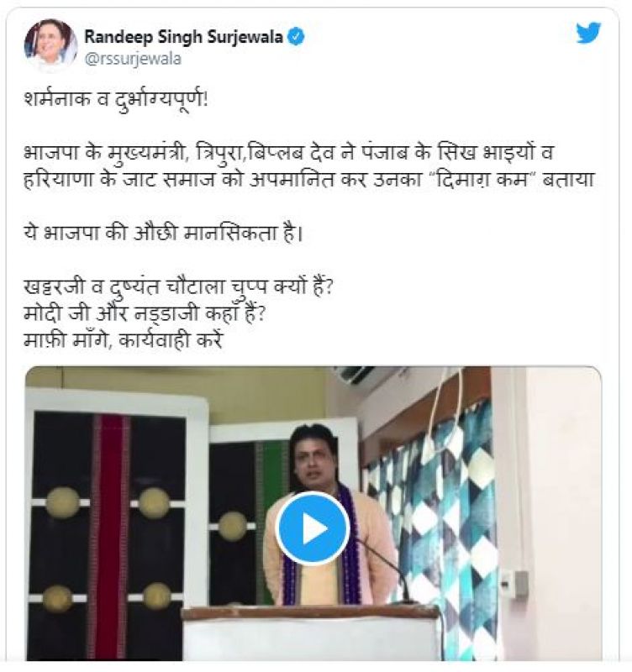The image size is (632, 672).
Task: Click the line mentioning त्रिपुरा, बिप्लब देव
Action: (x=288, y=154)
